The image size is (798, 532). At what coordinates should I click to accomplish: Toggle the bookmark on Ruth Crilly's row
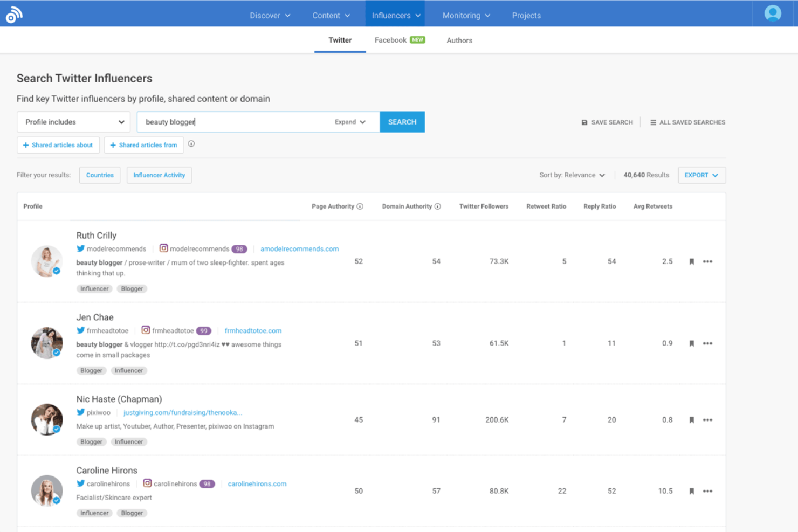pyautogui.click(x=692, y=261)
